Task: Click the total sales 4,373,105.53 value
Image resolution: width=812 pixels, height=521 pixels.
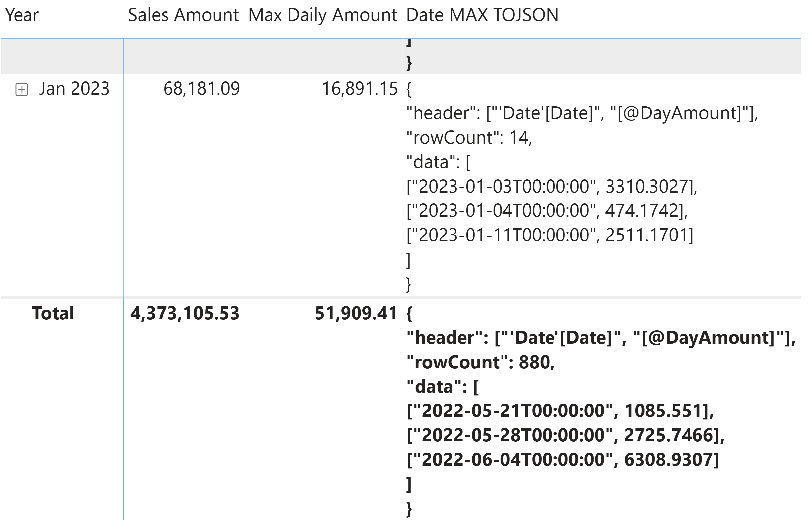Action: (x=185, y=313)
